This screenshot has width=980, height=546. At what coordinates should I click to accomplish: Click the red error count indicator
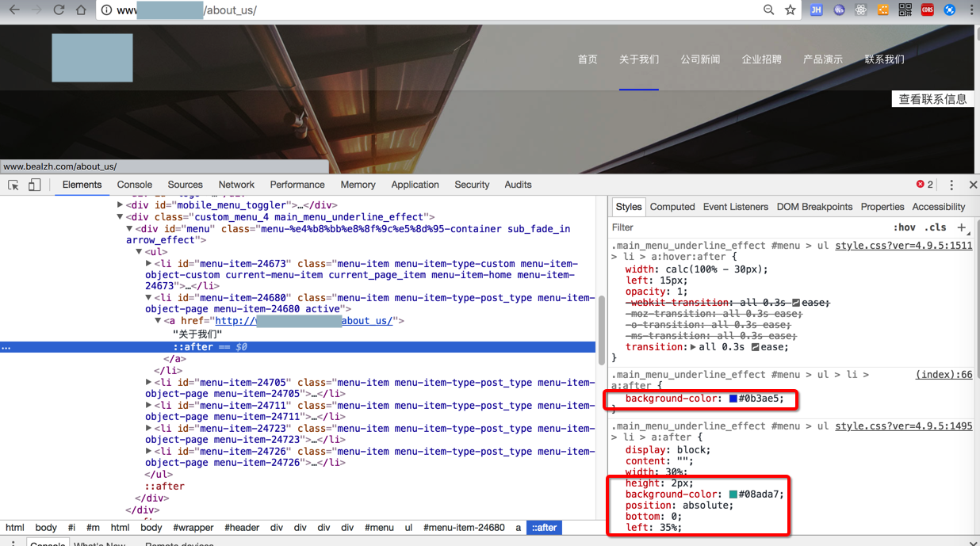point(924,185)
